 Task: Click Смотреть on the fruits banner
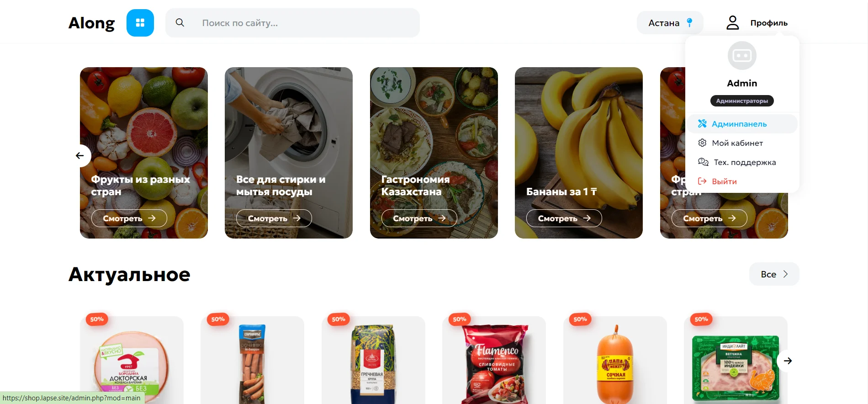(129, 218)
